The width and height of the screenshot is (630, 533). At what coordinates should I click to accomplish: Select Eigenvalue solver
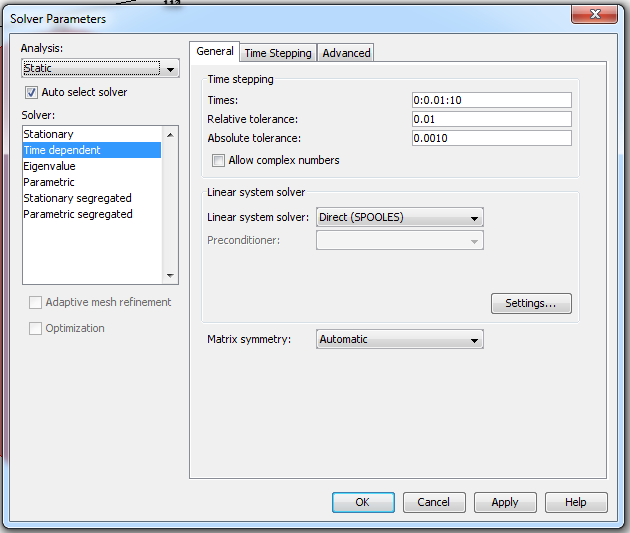pyautogui.click(x=92, y=166)
